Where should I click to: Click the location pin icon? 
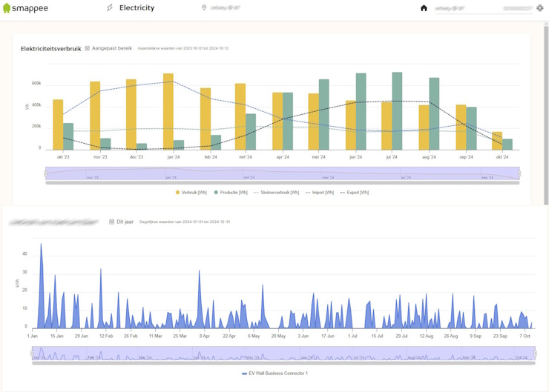pos(204,7)
